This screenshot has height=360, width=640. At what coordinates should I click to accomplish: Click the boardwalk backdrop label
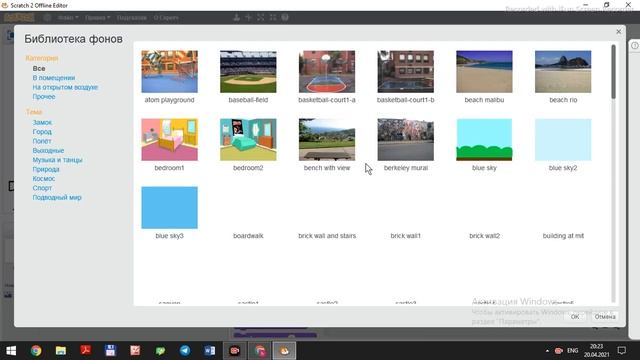248,236
